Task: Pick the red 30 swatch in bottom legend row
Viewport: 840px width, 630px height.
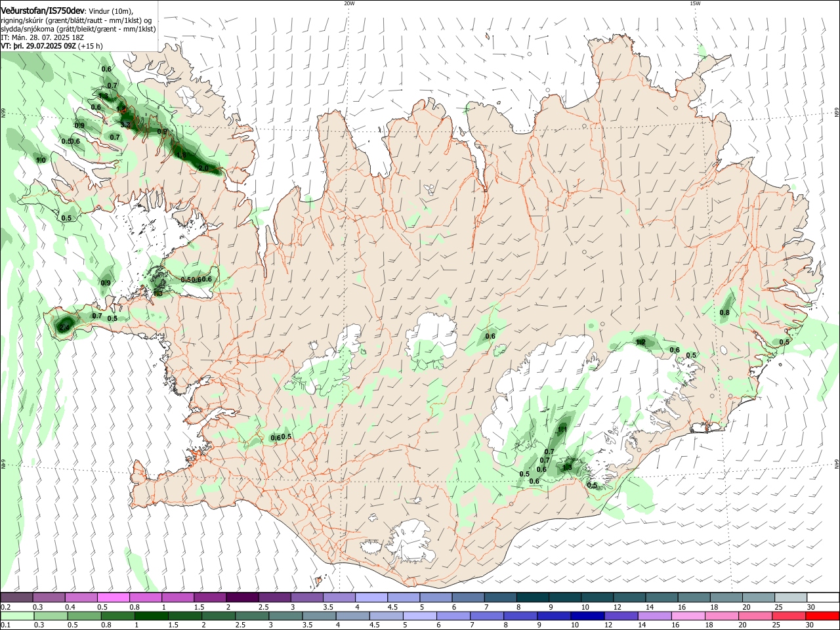Action: tap(823, 616)
